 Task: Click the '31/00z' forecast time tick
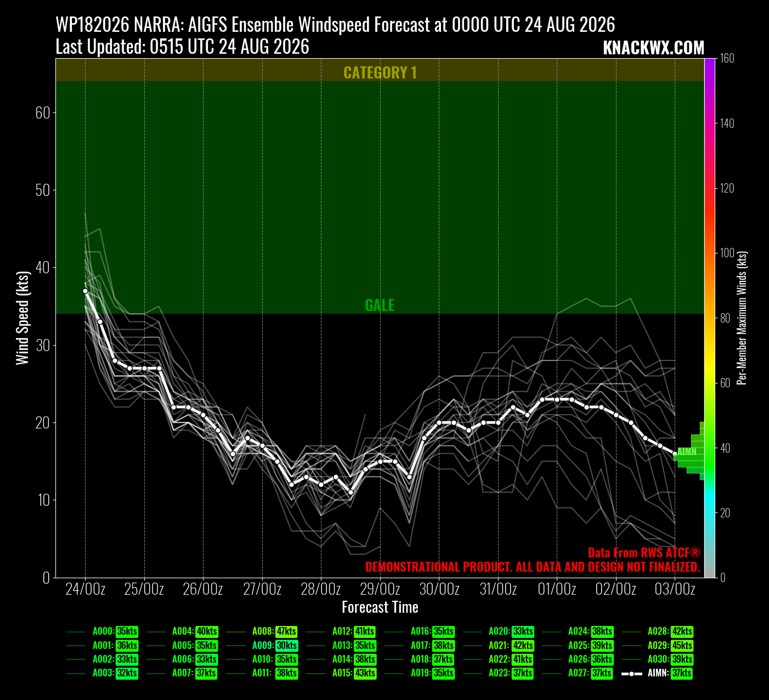(498, 590)
